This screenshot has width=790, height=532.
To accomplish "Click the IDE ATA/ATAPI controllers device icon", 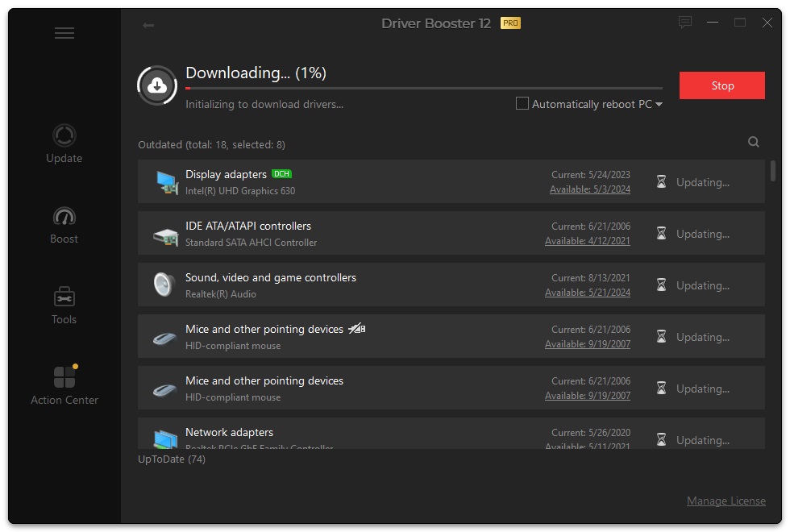I will [x=166, y=235].
